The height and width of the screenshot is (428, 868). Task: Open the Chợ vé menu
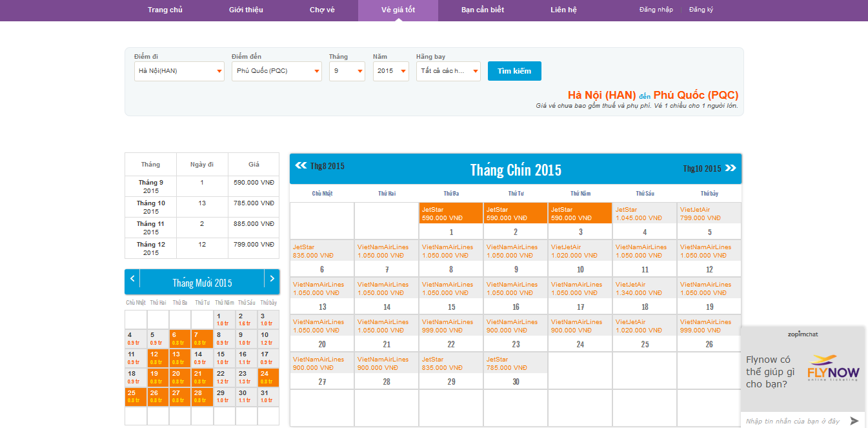coord(322,10)
